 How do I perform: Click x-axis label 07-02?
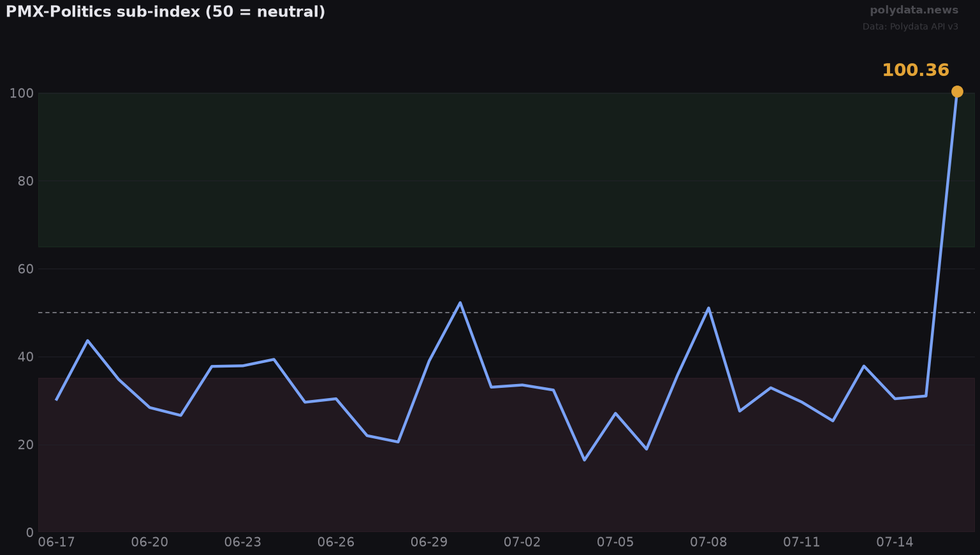point(522,542)
